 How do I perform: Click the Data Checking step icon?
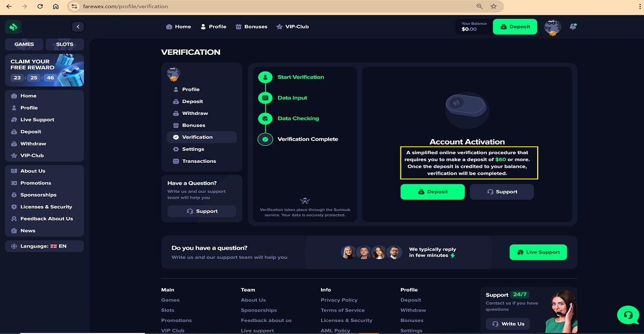tap(265, 119)
